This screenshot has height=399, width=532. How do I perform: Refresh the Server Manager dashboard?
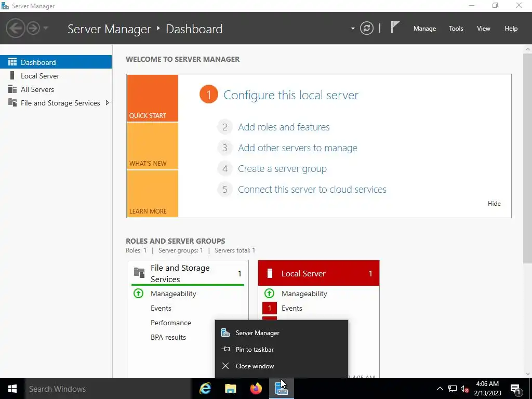[367, 28]
